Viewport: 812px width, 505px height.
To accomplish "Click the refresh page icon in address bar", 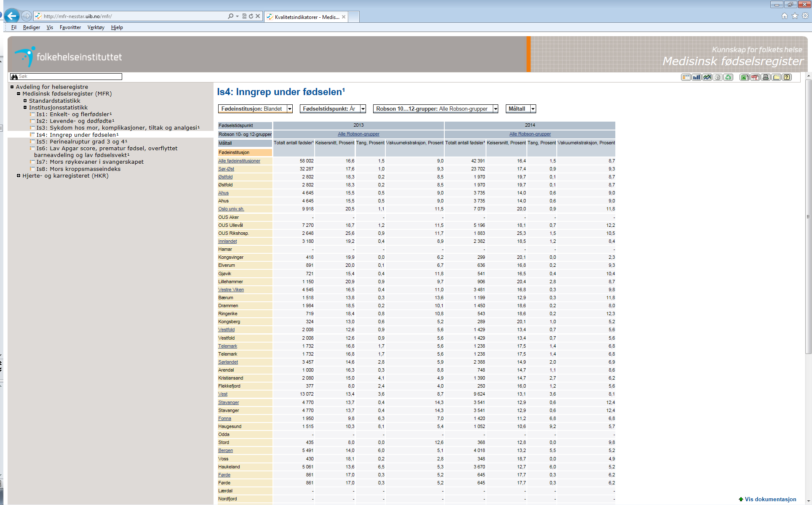I will click(x=251, y=16).
